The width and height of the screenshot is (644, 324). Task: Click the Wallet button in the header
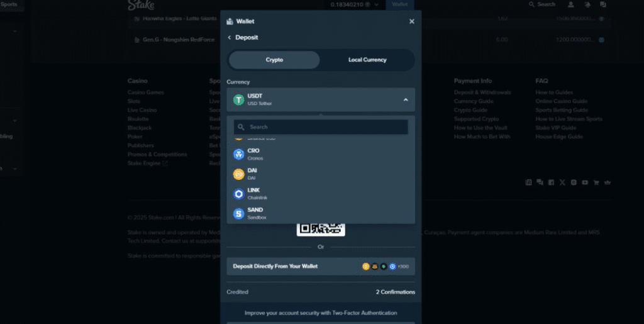click(399, 4)
